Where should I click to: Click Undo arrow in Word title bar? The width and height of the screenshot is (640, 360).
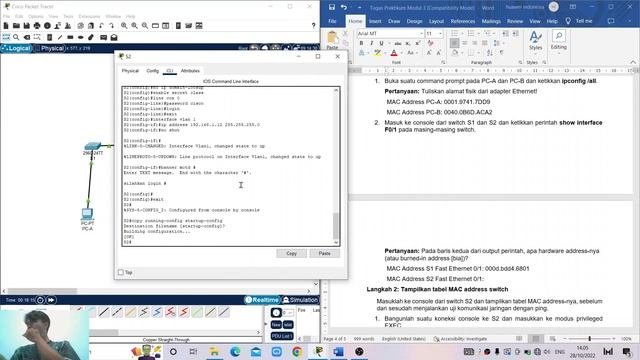[344, 7]
